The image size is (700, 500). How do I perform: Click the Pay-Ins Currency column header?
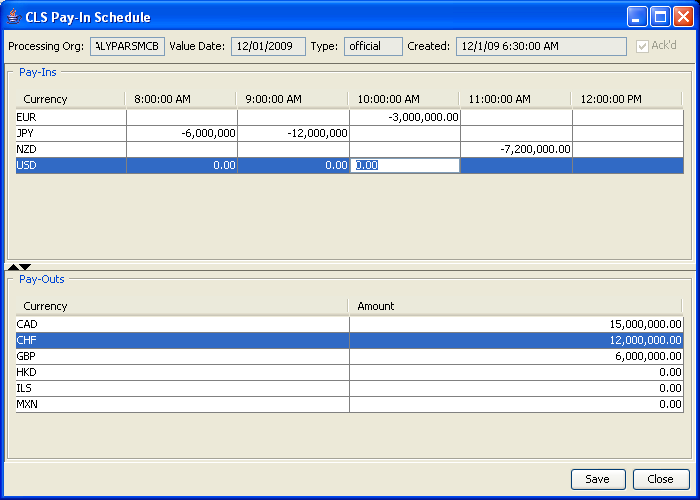point(70,99)
